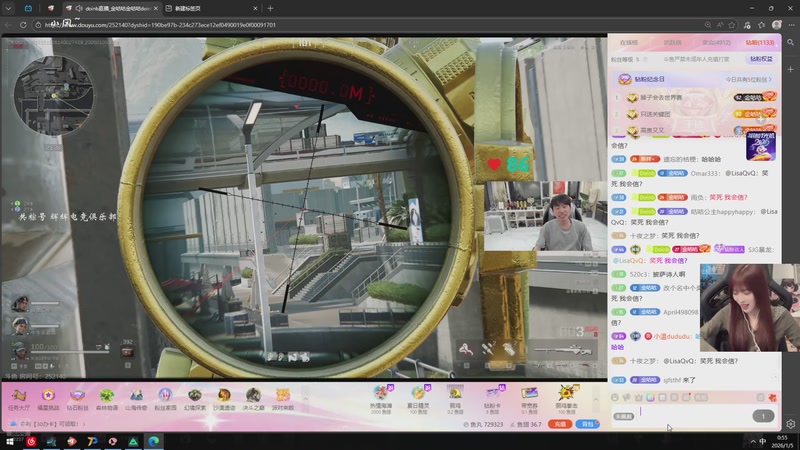The image size is (800, 450).
Task: Click chat username Omar333
Action: (705, 173)
